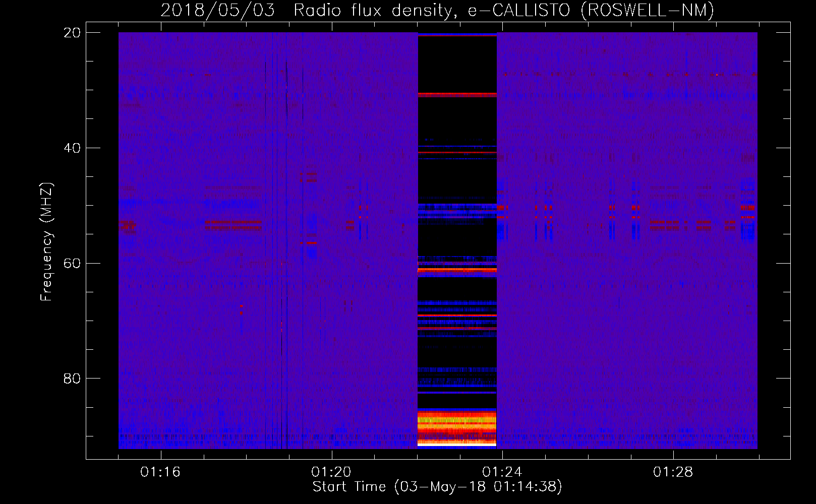Image resolution: width=816 pixels, height=504 pixels.
Task: Click the y-axis tick label '20'
Action: point(72,33)
